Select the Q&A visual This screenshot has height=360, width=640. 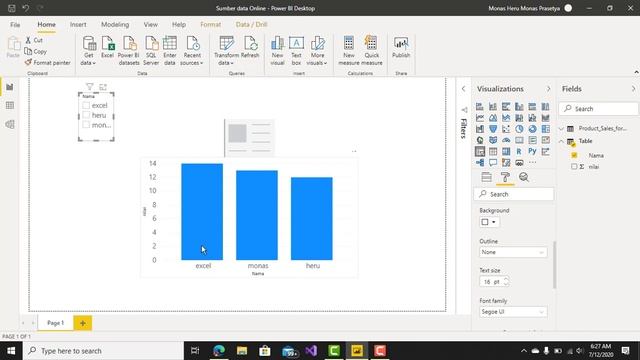coord(493,162)
